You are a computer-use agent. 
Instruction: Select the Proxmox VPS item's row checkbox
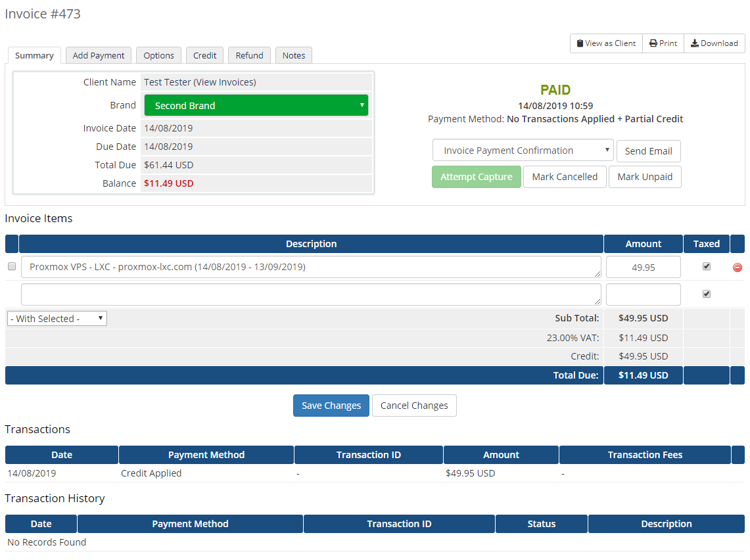(11, 267)
